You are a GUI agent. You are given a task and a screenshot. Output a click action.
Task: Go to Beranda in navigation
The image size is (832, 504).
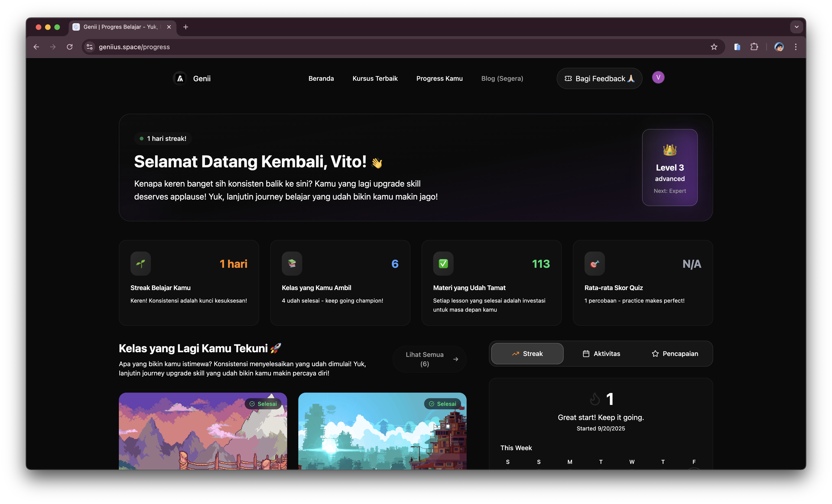pyautogui.click(x=321, y=78)
